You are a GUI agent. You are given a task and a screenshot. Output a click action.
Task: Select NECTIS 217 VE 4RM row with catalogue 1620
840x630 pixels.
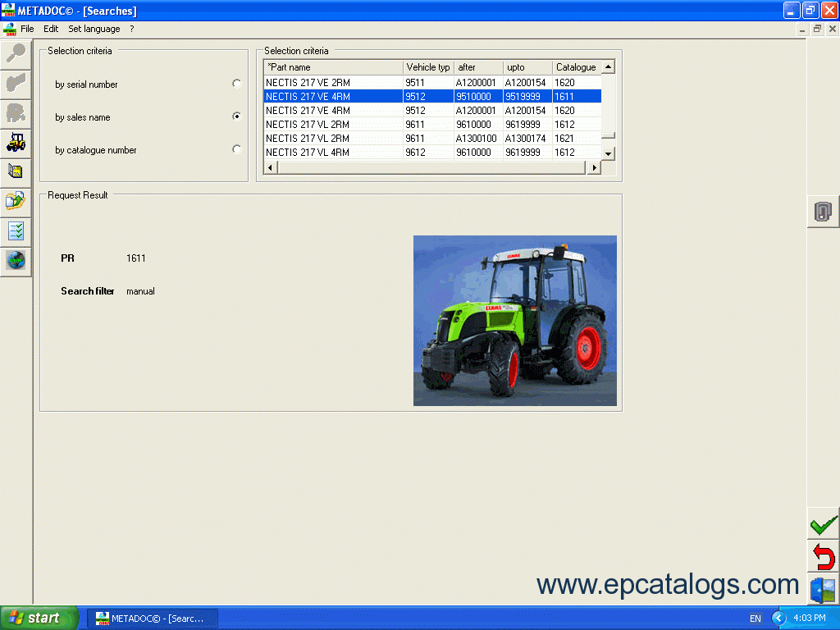coord(433,111)
